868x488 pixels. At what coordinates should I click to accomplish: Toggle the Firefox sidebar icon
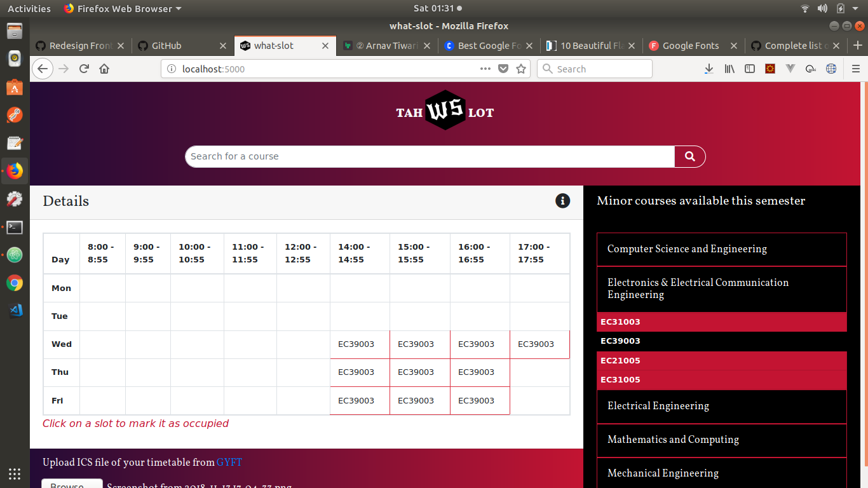(x=750, y=69)
